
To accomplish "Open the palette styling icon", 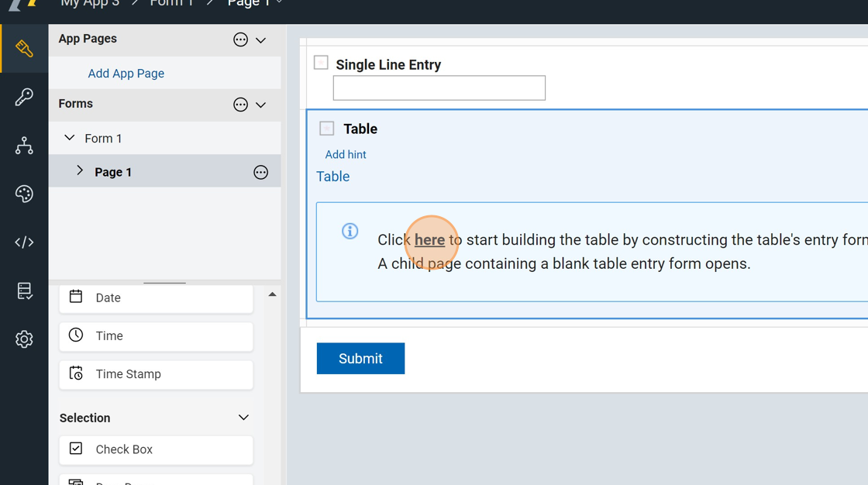I will pos(24,194).
